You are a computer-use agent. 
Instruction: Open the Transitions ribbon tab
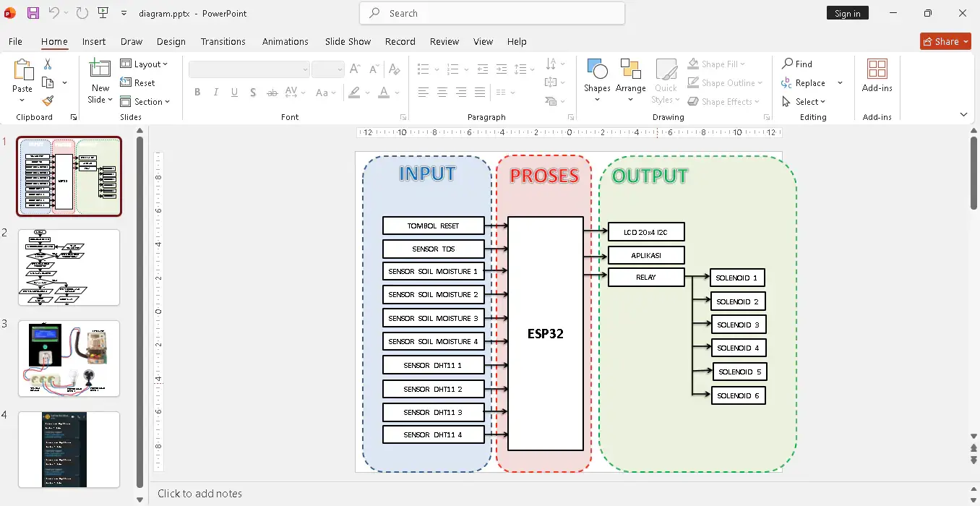pyautogui.click(x=223, y=42)
